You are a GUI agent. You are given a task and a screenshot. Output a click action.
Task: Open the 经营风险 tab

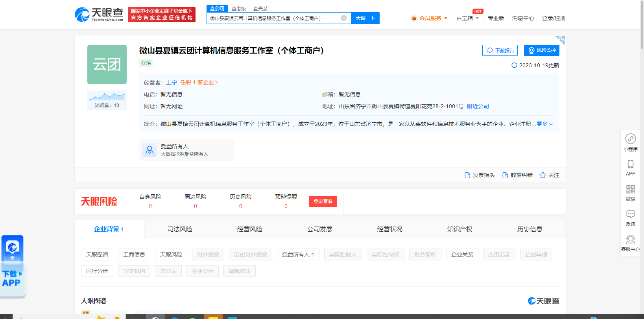[x=250, y=229]
